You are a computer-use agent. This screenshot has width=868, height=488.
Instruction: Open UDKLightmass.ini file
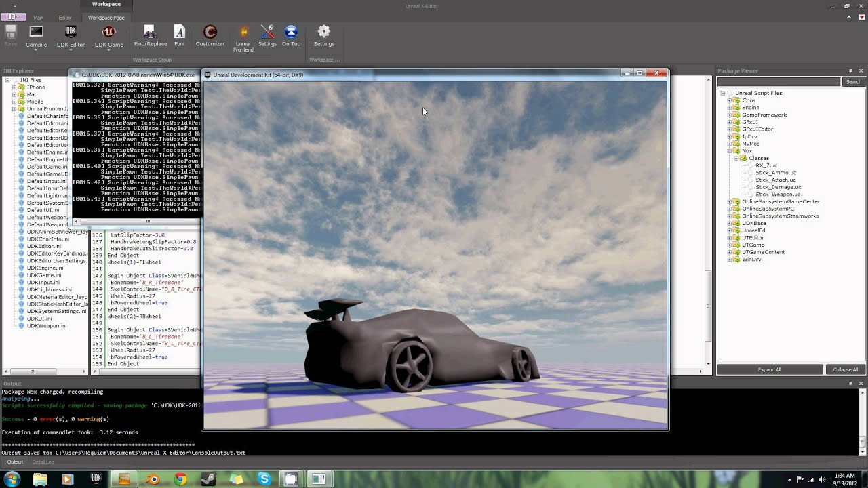(49, 289)
